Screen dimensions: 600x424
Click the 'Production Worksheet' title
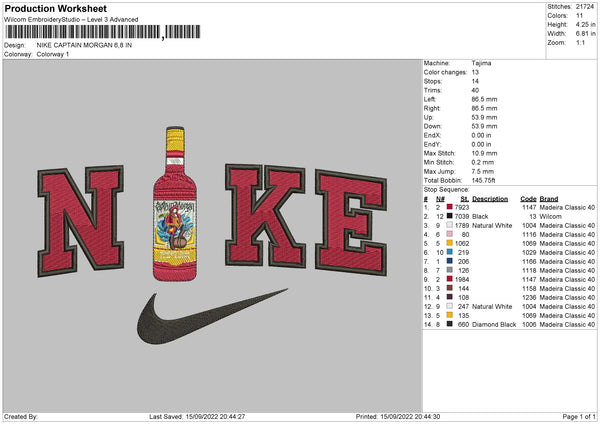(x=55, y=8)
